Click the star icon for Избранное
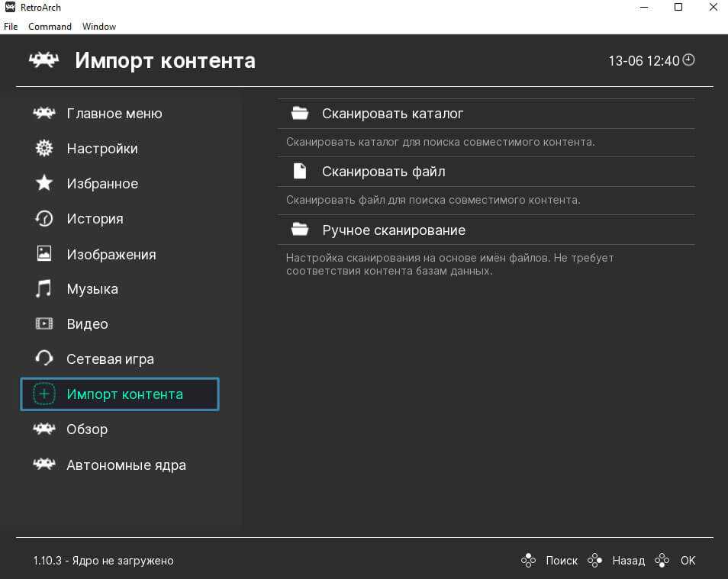The height and width of the screenshot is (579, 728). 44,184
